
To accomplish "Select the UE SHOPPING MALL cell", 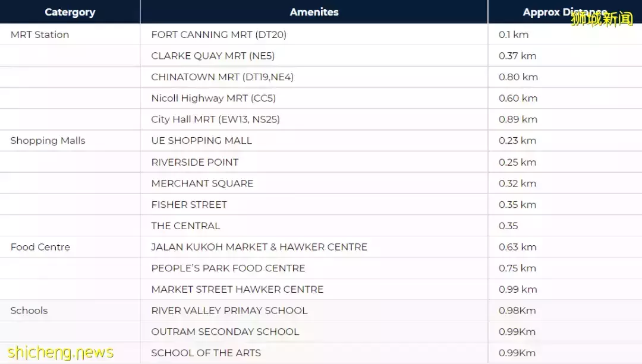I will pyautogui.click(x=202, y=141).
